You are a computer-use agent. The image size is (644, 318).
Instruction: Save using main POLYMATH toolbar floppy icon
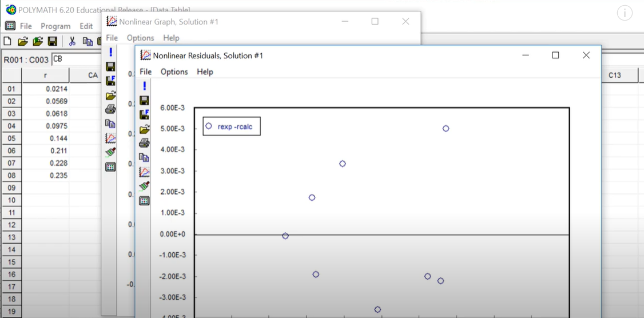(x=52, y=41)
